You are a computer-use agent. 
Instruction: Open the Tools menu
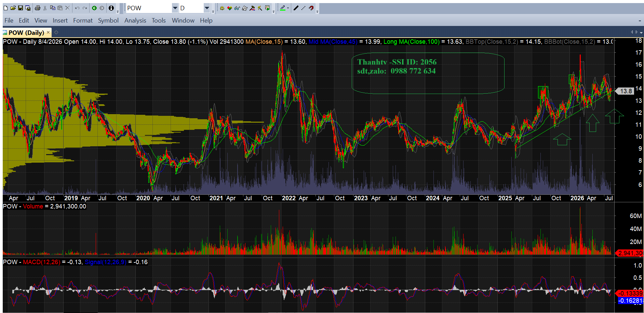(x=159, y=21)
